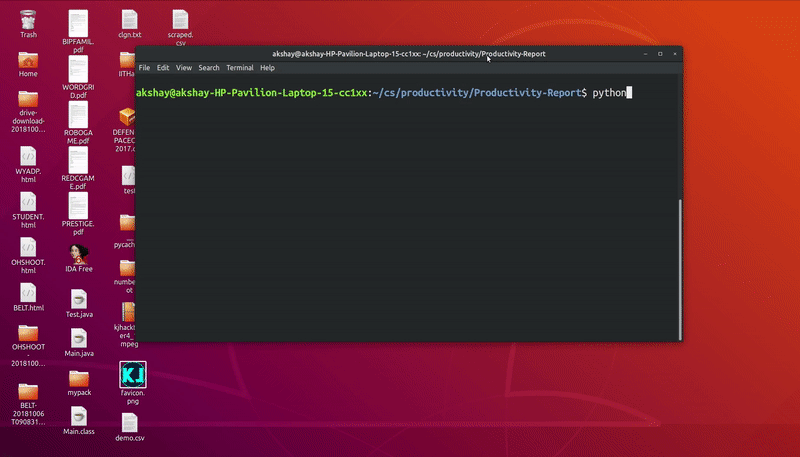Minimize the terminal window

pyautogui.click(x=645, y=54)
